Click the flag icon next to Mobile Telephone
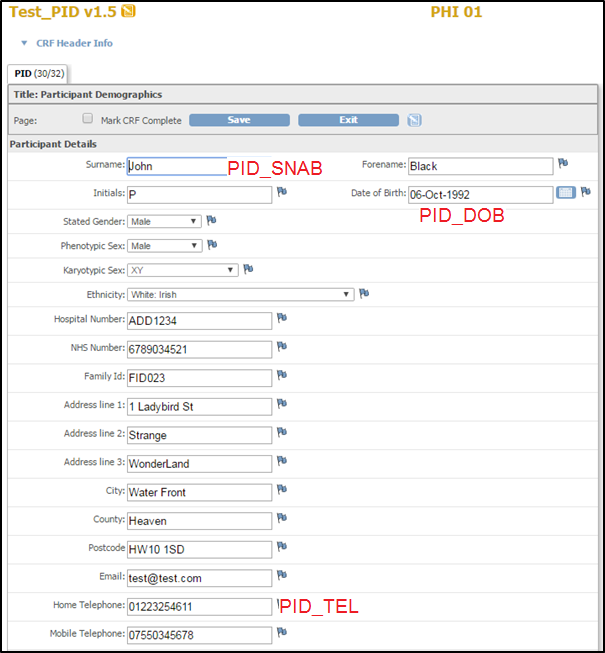 [282, 632]
